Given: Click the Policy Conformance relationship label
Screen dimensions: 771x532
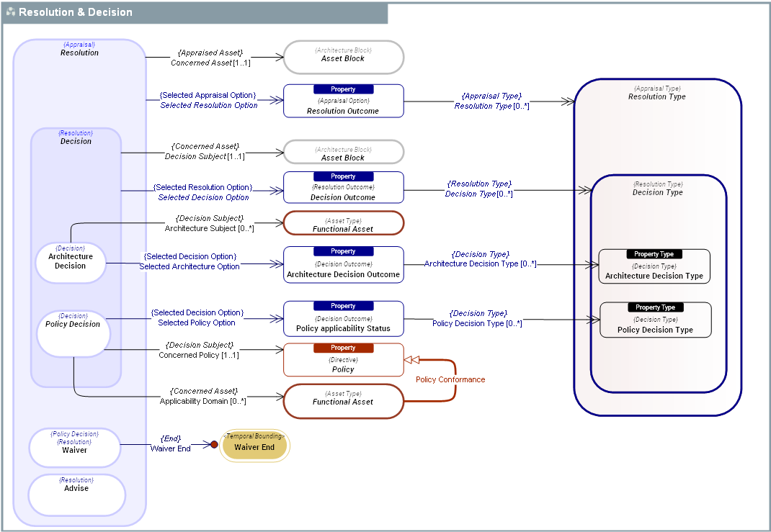Looking at the screenshot, I should coord(450,379).
